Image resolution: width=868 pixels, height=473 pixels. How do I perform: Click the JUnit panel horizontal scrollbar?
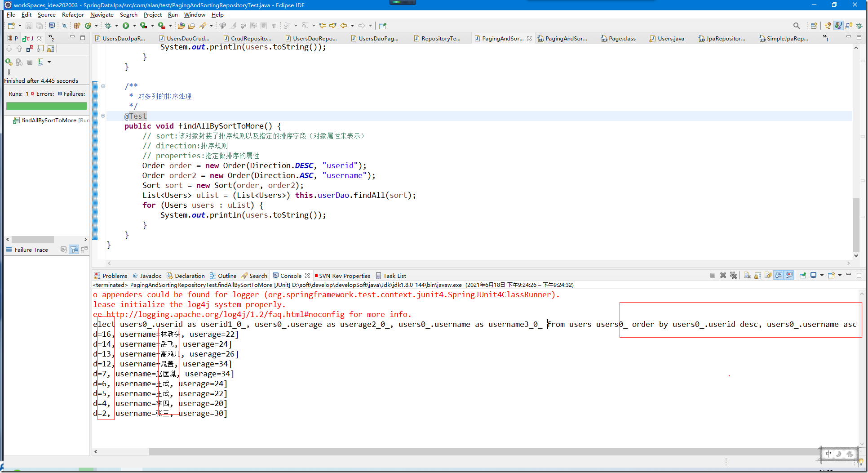click(33, 239)
